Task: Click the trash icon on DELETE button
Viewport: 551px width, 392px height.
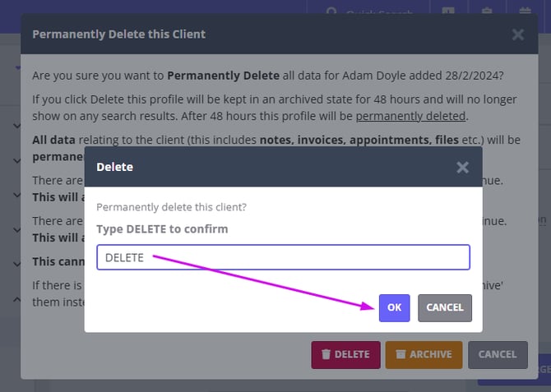Action: coord(326,354)
